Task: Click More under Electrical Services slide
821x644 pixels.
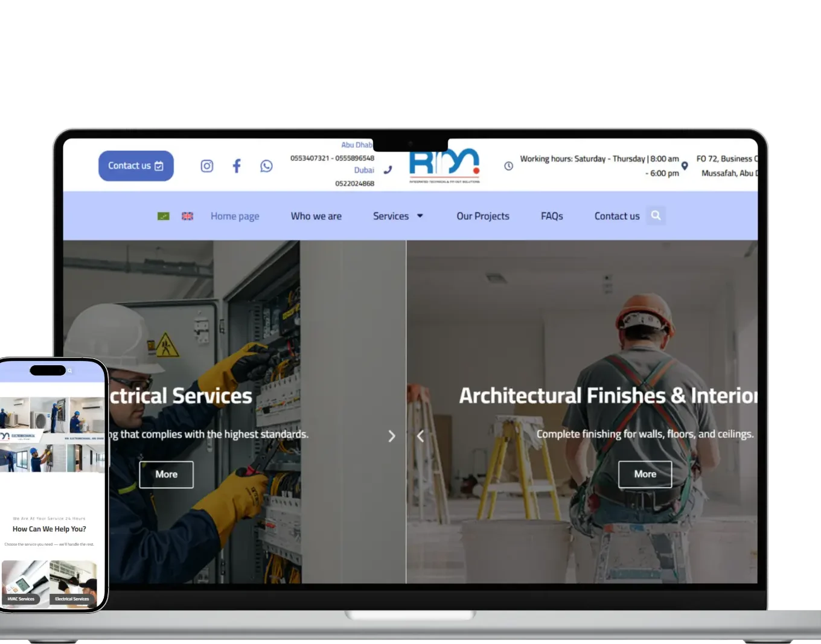Action: [x=166, y=474]
